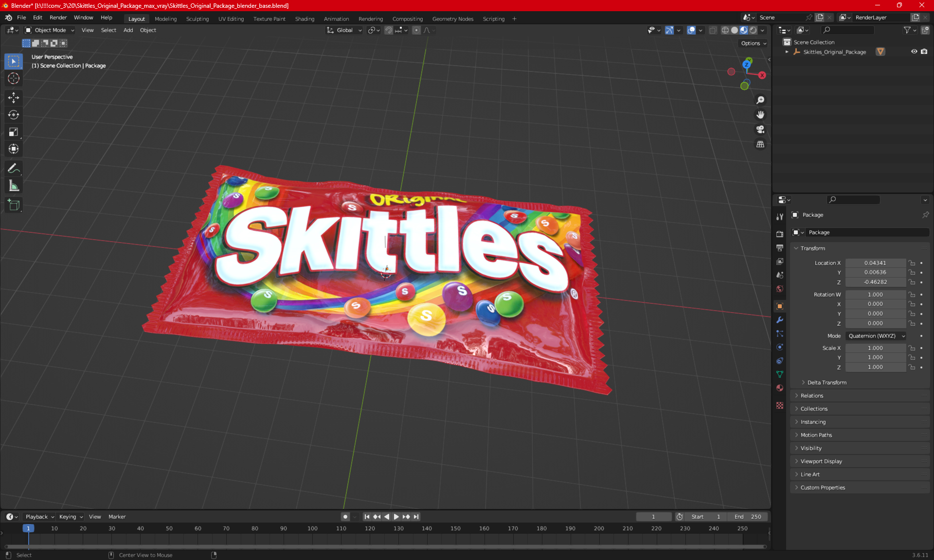Expand the Delta Transform section
This screenshot has width=934, height=560.
(826, 383)
